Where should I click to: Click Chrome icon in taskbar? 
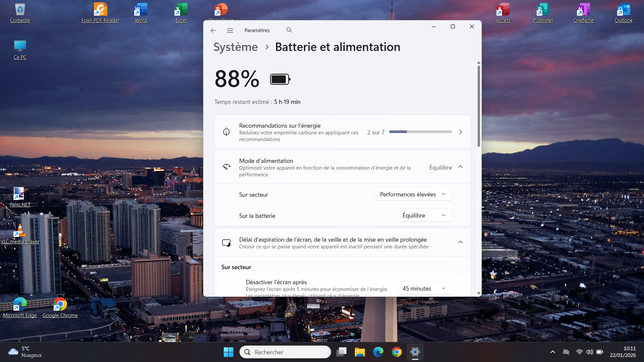(x=397, y=352)
